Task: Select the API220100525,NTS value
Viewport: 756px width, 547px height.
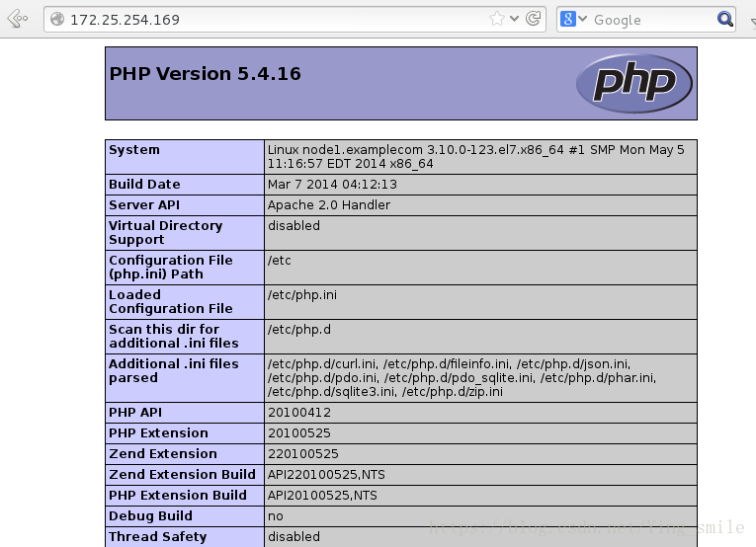Action: 326,475
